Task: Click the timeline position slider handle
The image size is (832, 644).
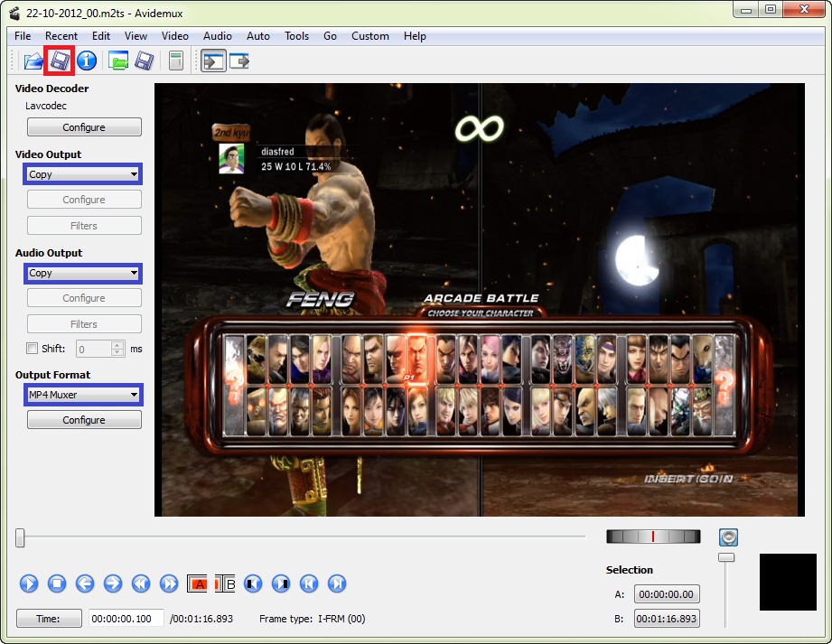Action: coord(20,537)
